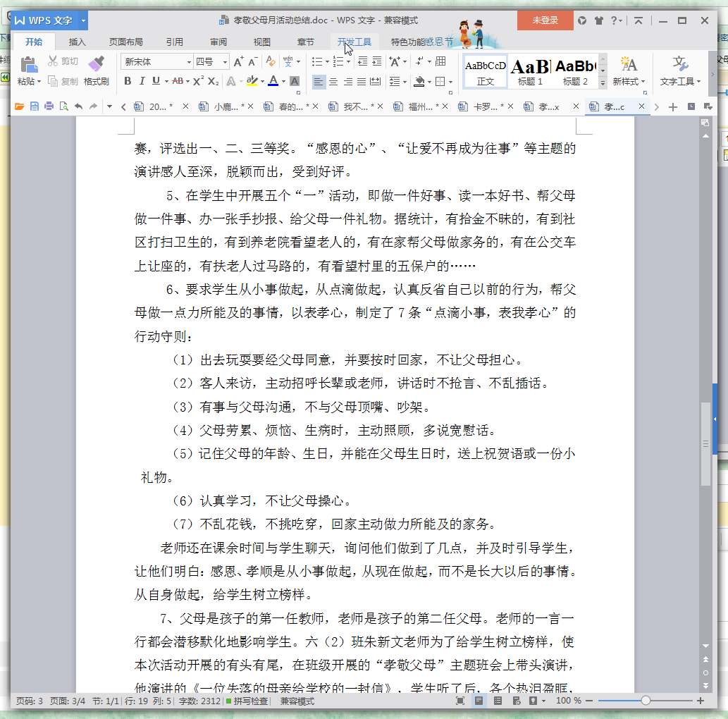Click the zoom slider handle
This screenshot has width=728, height=719.
[x=646, y=701]
